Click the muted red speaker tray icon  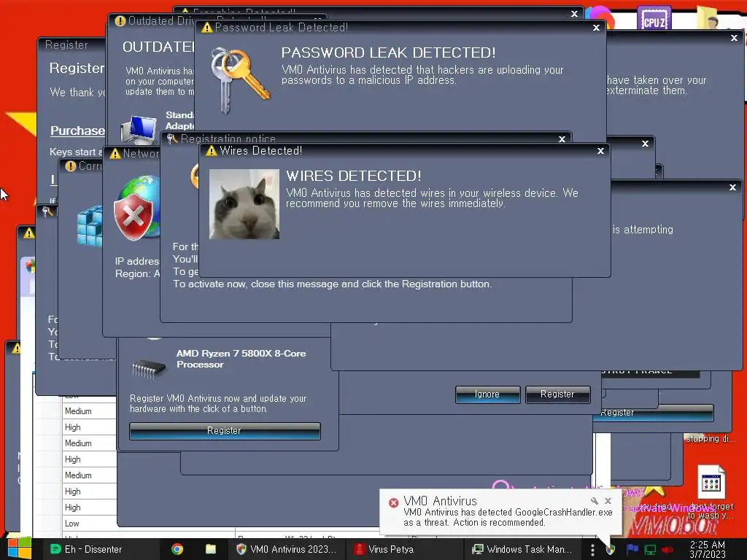point(667,550)
